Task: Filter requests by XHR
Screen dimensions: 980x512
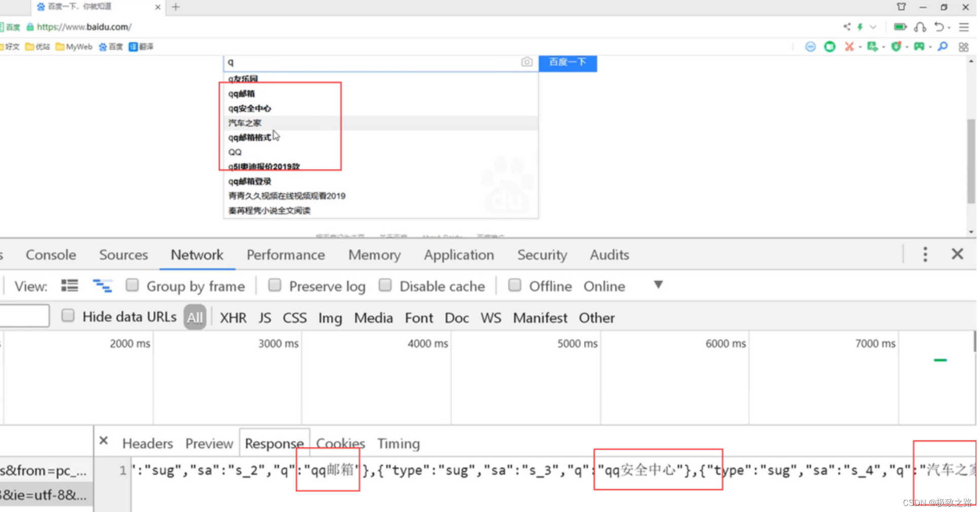Action: coord(233,318)
